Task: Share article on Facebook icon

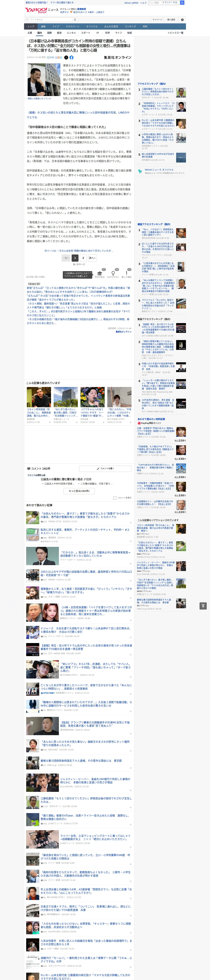Action: (71, 57)
